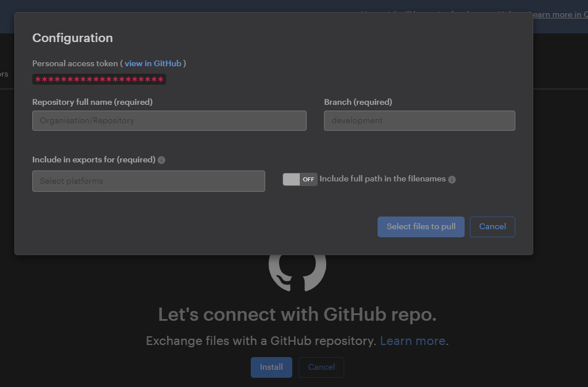Click the masked personal access token
This screenshot has height=387, width=588.
[99, 79]
